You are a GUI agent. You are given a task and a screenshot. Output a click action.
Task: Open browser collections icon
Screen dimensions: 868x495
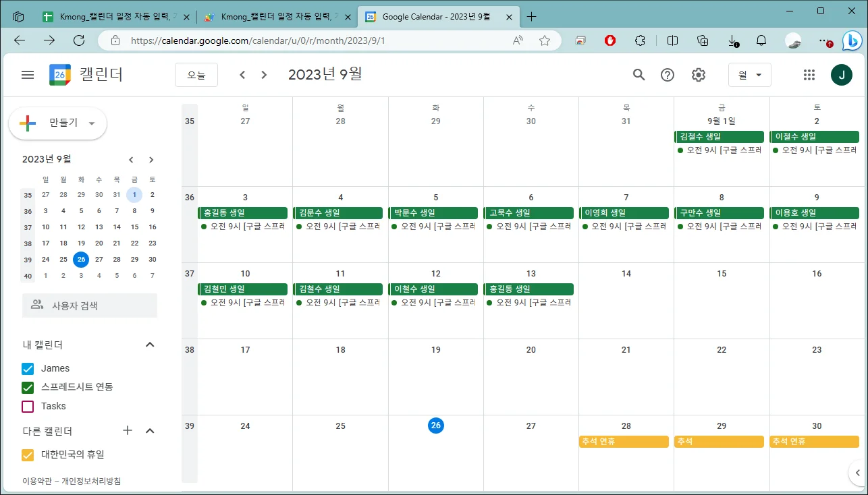coord(703,40)
